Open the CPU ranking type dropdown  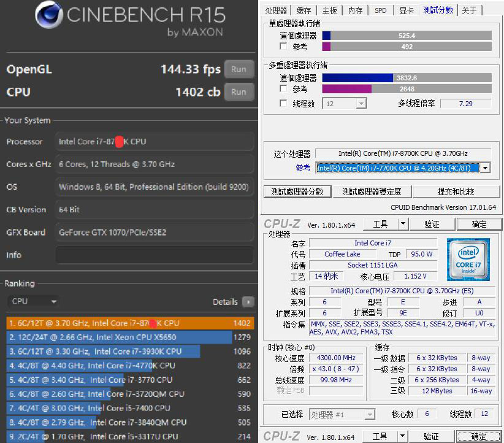[x=34, y=301]
